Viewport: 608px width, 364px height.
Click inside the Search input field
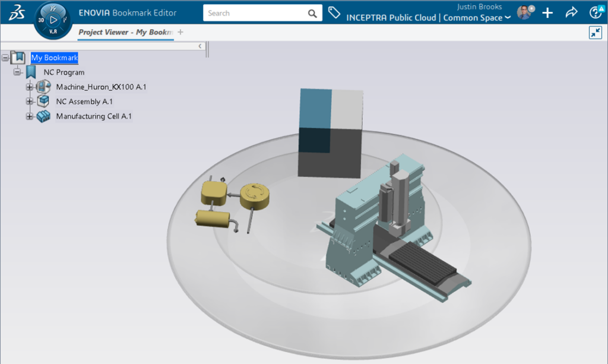tap(255, 14)
